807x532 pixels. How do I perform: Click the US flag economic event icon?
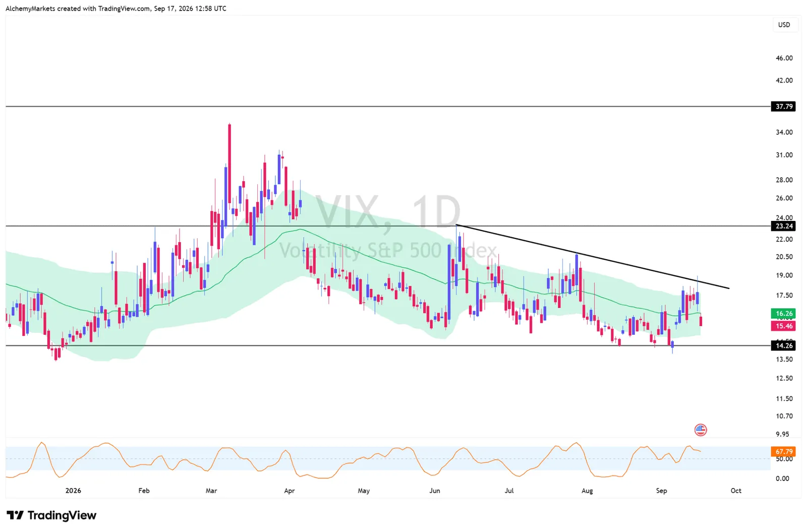click(x=700, y=430)
